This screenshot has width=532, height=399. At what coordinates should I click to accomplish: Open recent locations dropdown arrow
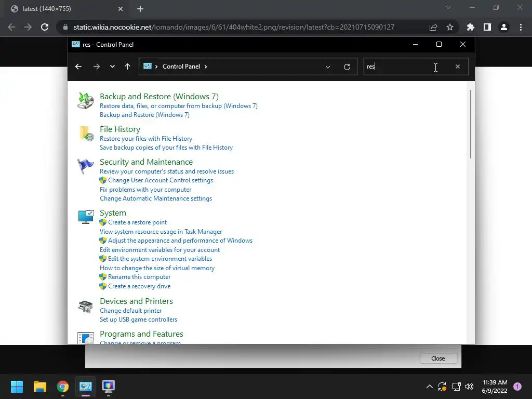112,66
